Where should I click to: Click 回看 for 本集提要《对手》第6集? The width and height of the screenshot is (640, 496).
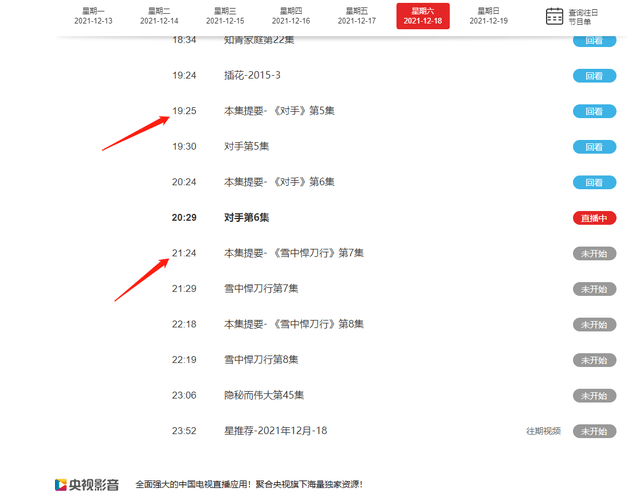click(594, 182)
